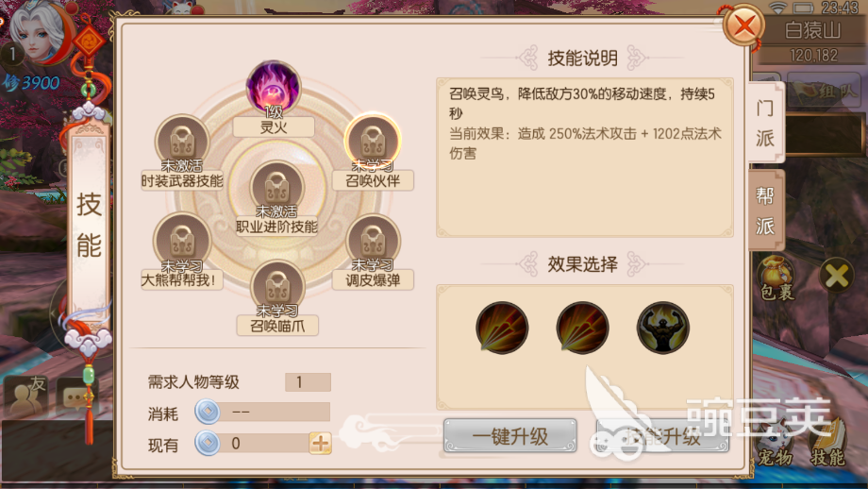Close the skill panel with red X
This screenshot has width=868, height=489.
744,25
